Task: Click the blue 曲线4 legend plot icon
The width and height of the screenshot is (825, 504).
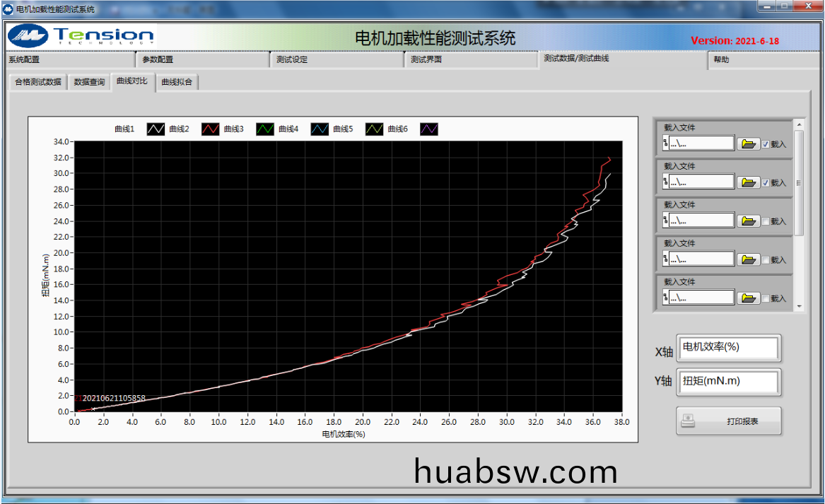Action: coord(320,129)
